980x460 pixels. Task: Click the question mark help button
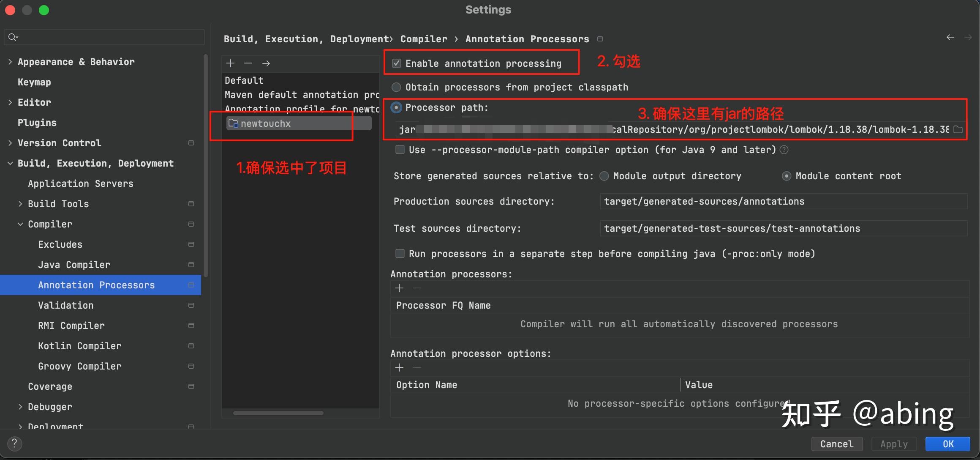coord(14,444)
